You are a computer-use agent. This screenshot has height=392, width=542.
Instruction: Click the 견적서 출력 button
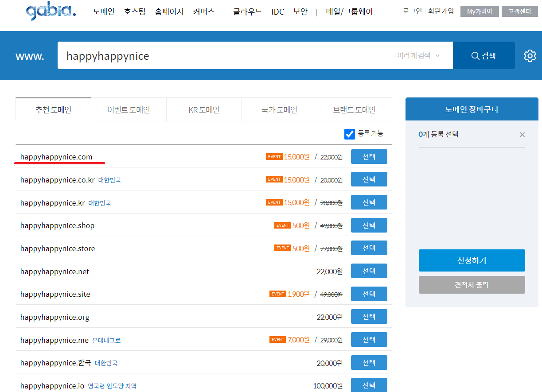point(472,285)
